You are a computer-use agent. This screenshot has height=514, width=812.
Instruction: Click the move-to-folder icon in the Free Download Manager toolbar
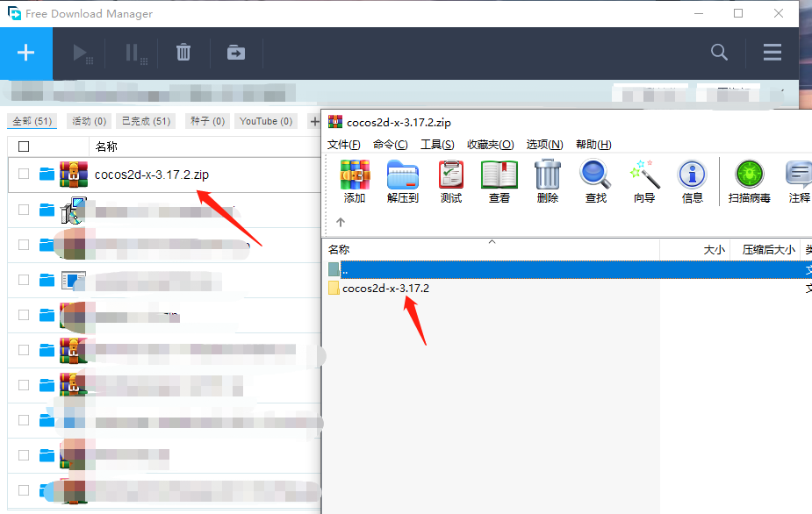[x=236, y=53]
